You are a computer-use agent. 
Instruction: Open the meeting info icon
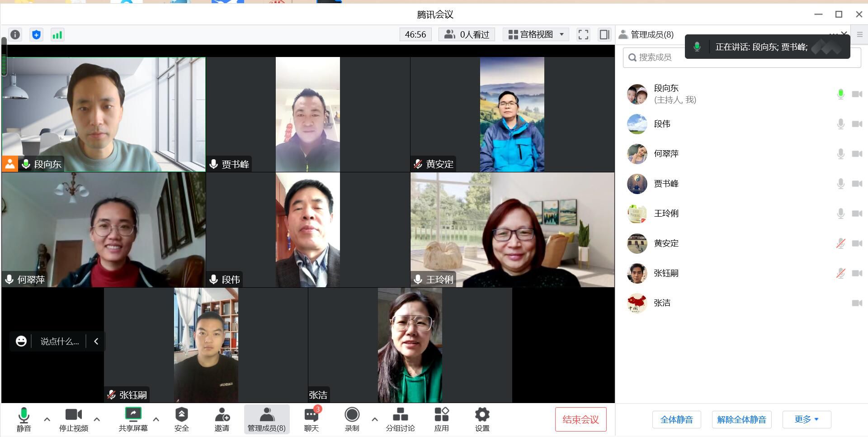(x=15, y=35)
